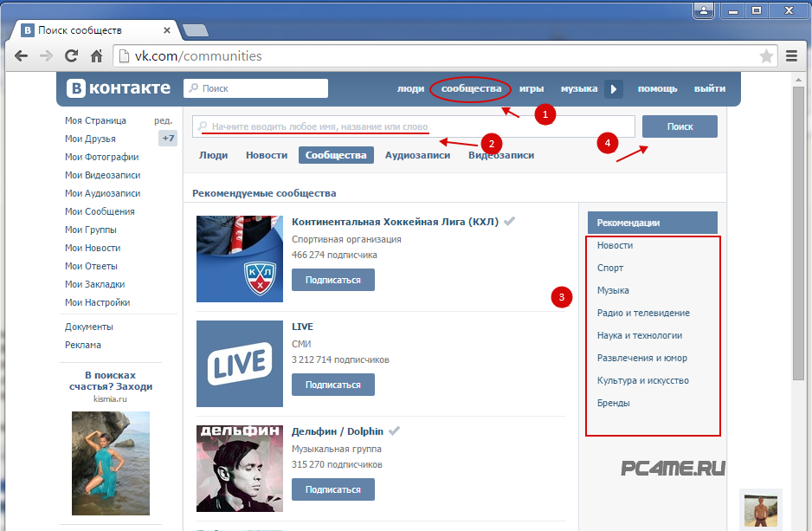812x531 pixels.
Task: Open Мои Новости in sidebar
Action: click(x=93, y=248)
